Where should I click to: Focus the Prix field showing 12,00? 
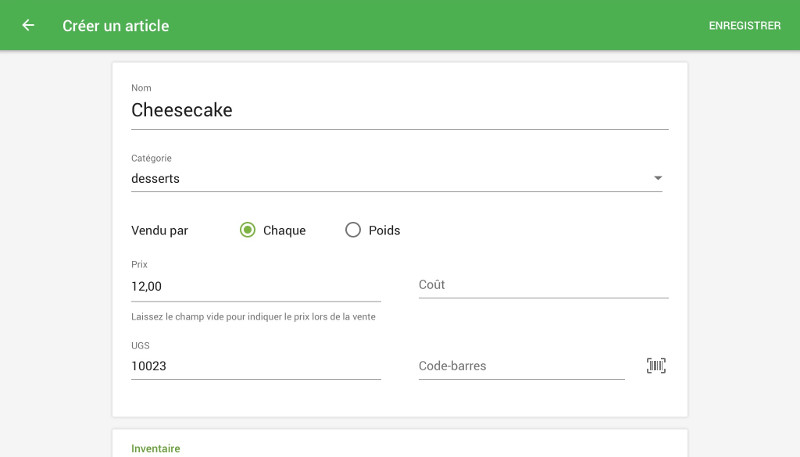(x=255, y=286)
